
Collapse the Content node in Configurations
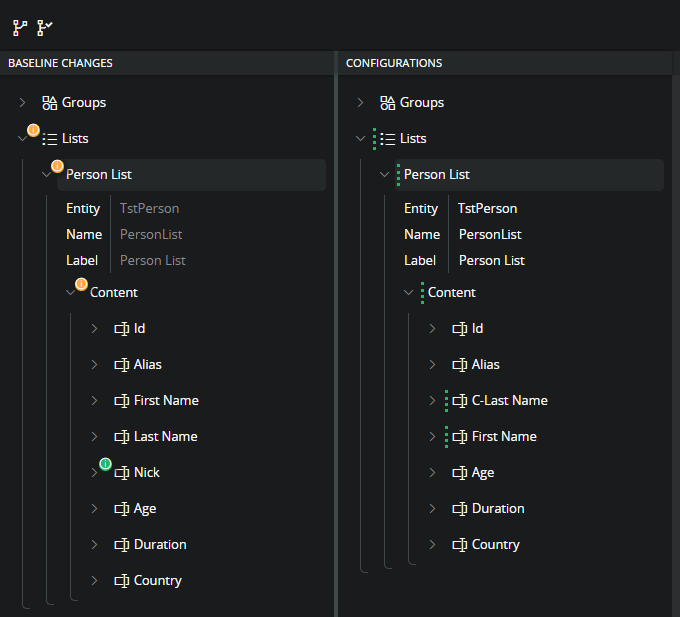[x=409, y=293]
